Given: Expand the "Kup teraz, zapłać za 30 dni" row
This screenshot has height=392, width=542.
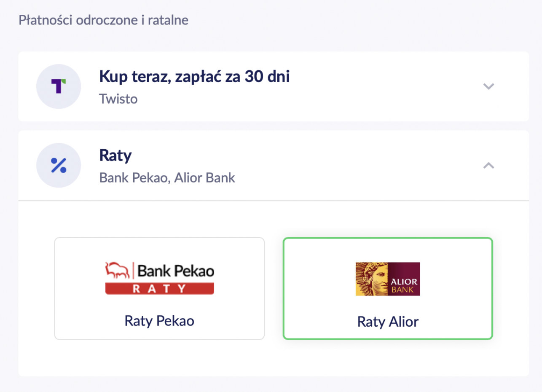Looking at the screenshot, I should pyautogui.click(x=194, y=77).
